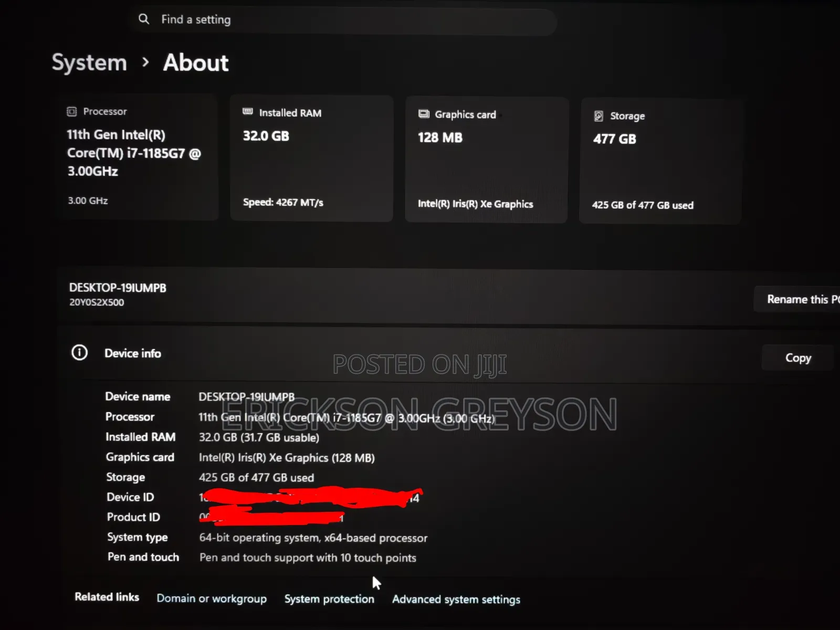Click the System type label

[x=138, y=537]
